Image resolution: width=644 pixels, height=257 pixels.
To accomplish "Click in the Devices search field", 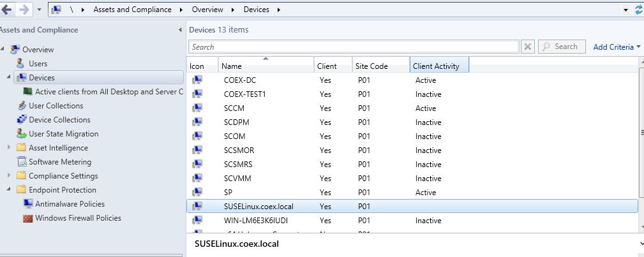I will [354, 47].
